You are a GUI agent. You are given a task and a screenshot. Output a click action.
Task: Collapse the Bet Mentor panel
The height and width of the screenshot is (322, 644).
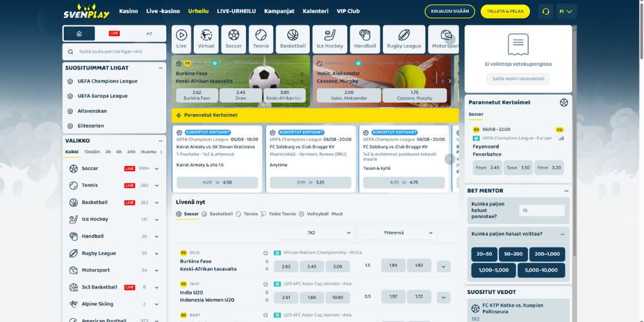(566, 191)
